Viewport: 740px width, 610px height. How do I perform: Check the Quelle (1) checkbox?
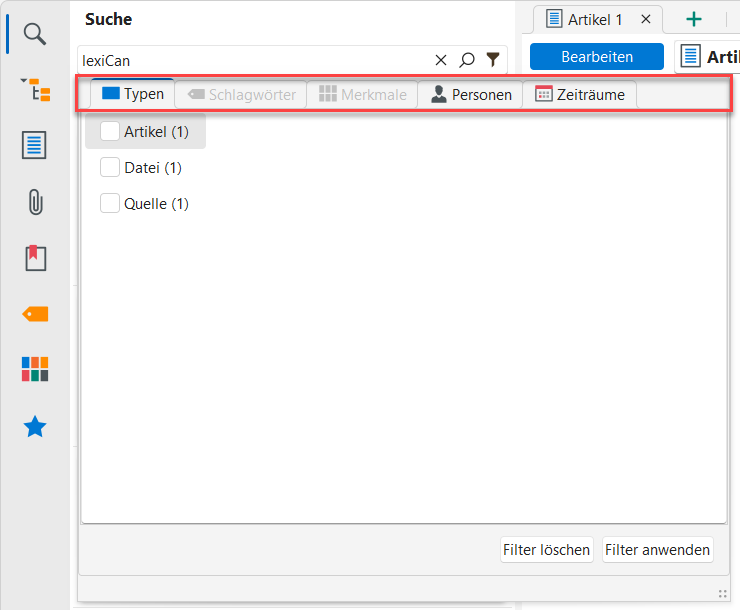coord(110,204)
